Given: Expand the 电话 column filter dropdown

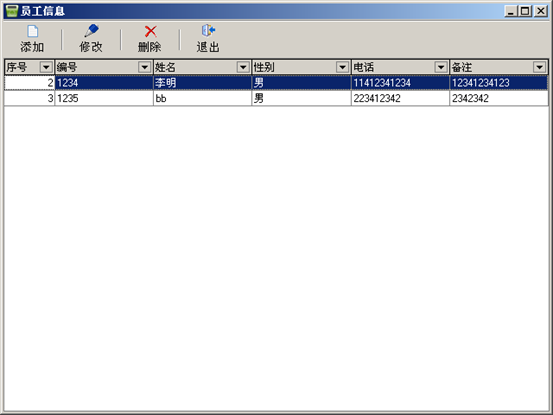Looking at the screenshot, I should pyautogui.click(x=441, y=67).
